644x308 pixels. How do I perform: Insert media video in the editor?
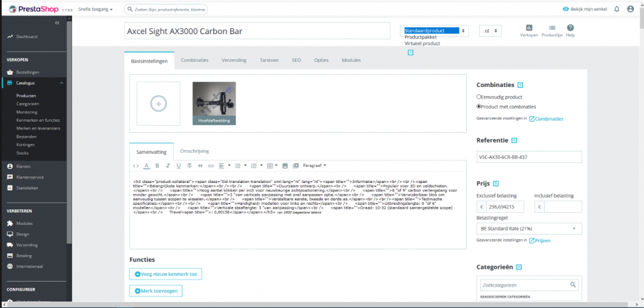click(296, 166)
